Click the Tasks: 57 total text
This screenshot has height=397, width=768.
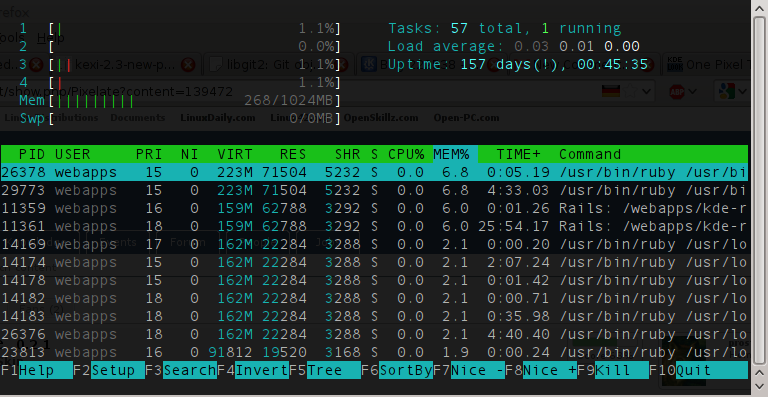pos(459,28)
